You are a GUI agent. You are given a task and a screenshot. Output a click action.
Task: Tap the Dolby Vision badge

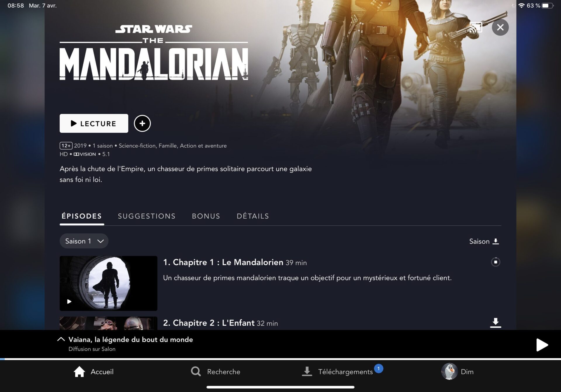85,154
